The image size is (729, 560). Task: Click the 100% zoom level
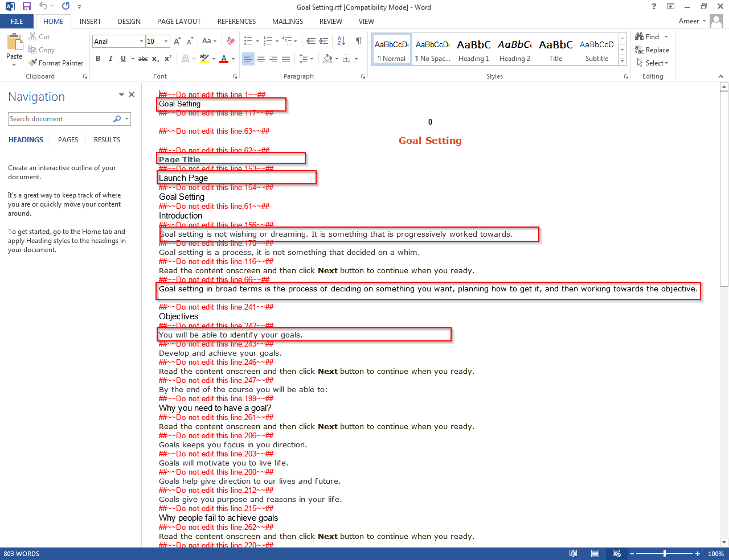pos(716,554)
